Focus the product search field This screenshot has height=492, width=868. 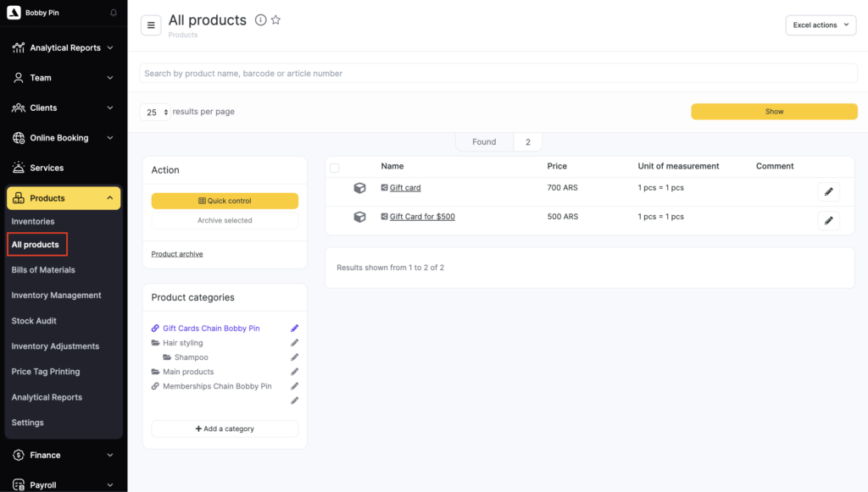498,74
